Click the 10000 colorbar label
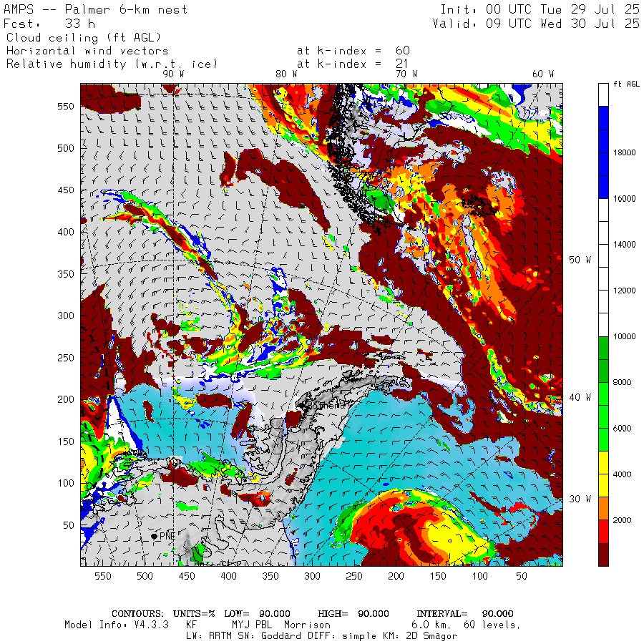This screenshot has width=644, height=644. [x=624, y=336]
